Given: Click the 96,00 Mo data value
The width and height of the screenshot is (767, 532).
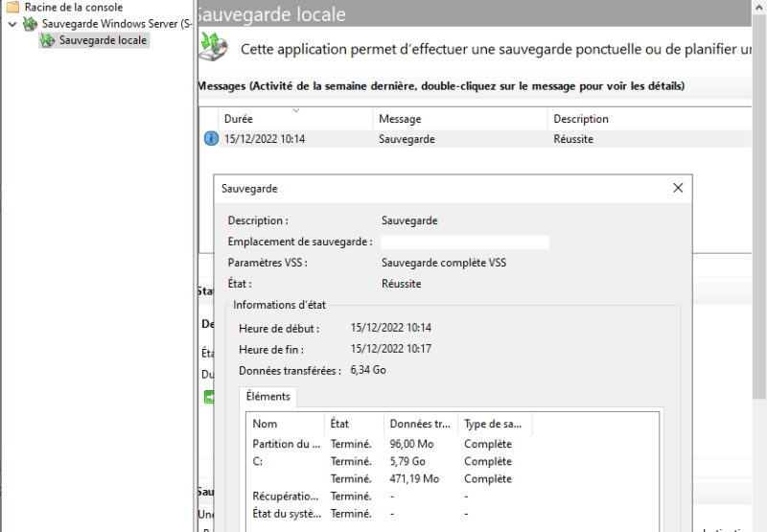Looking at the screenshot, I should [412, 444].
